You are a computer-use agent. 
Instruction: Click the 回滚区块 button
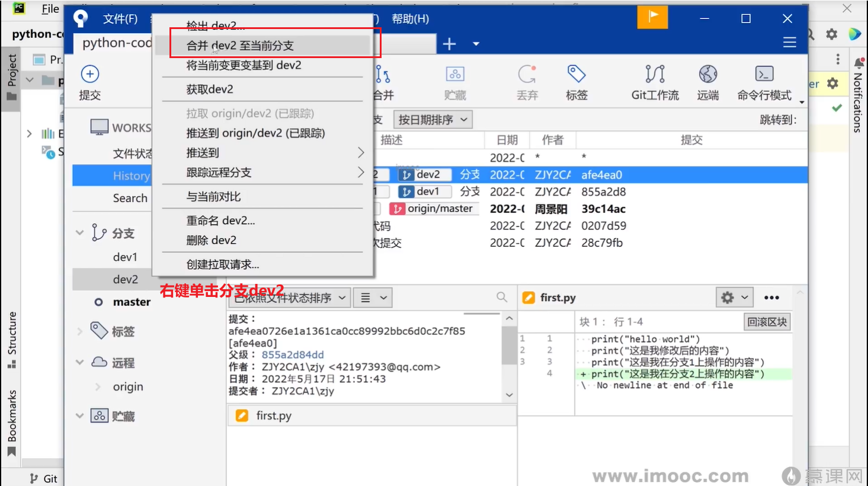click(x=767, y=322)
